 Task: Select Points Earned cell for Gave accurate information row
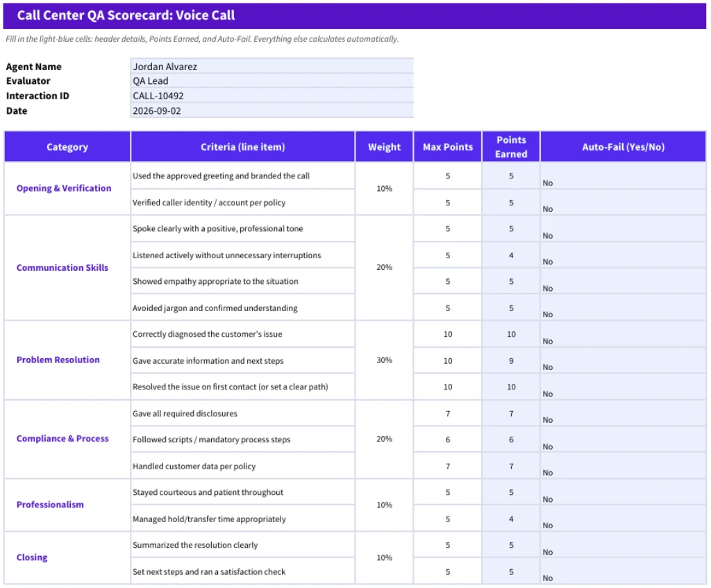511,361
